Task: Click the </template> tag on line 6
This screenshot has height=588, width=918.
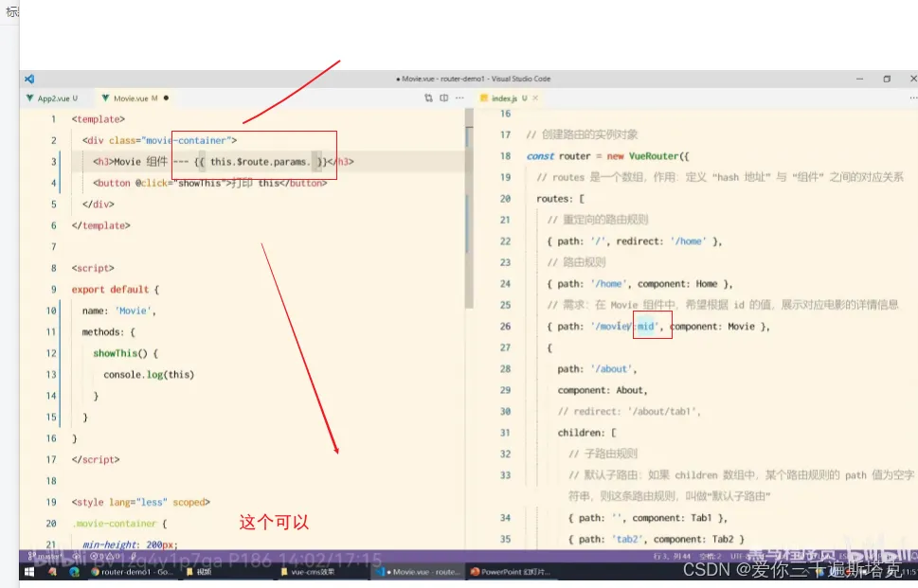Action: pos(100,226)
